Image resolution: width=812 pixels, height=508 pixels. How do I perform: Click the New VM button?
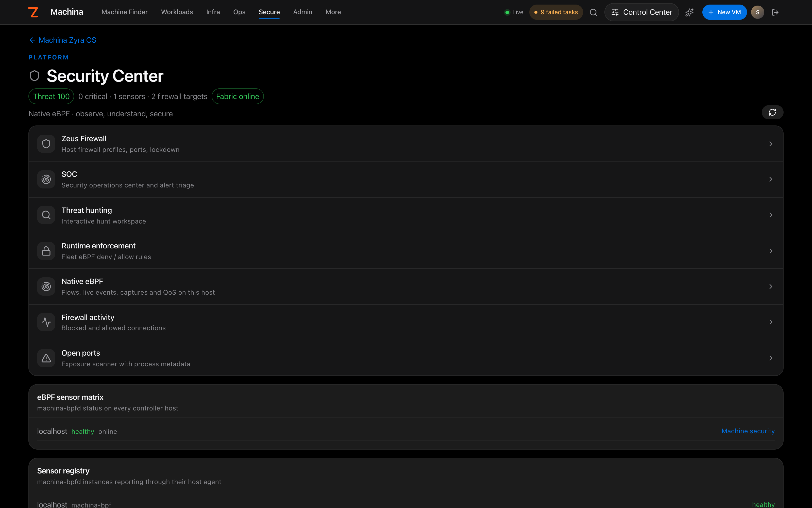tap(724, 12)
